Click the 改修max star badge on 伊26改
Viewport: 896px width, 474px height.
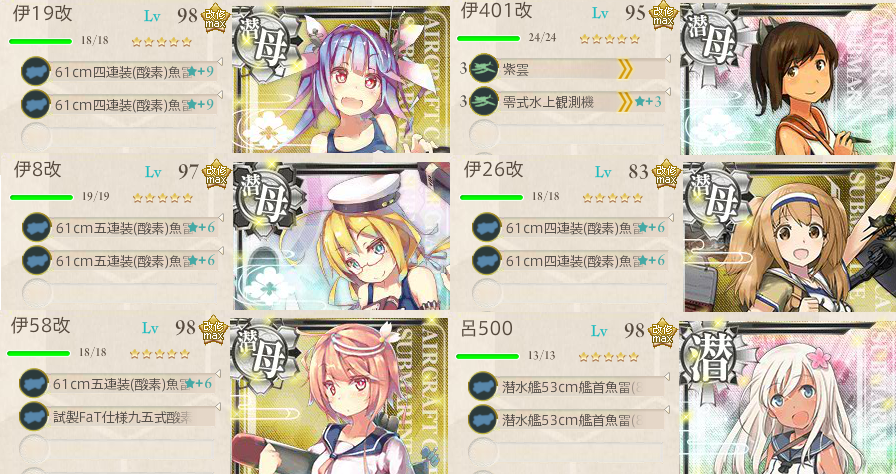tap(665, 174)
